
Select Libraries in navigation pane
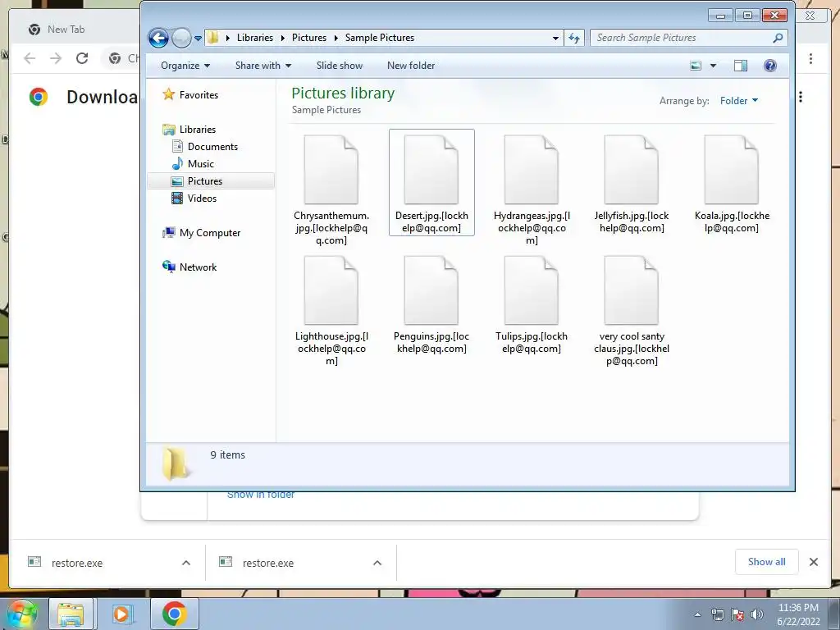tap(189, 130)
